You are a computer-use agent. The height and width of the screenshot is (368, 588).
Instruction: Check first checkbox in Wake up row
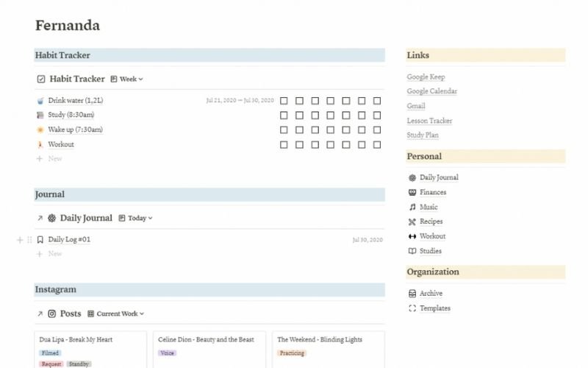[x=284, y=130]
